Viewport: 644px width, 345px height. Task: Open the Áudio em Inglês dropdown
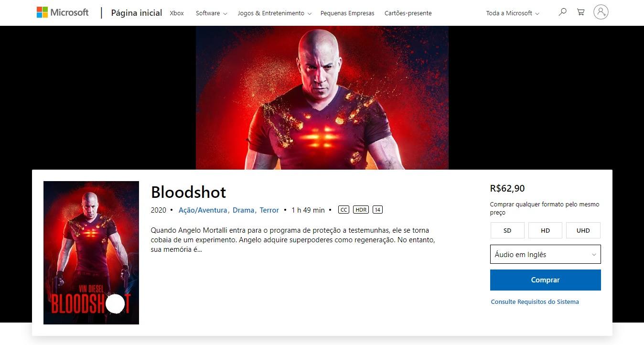546,254
